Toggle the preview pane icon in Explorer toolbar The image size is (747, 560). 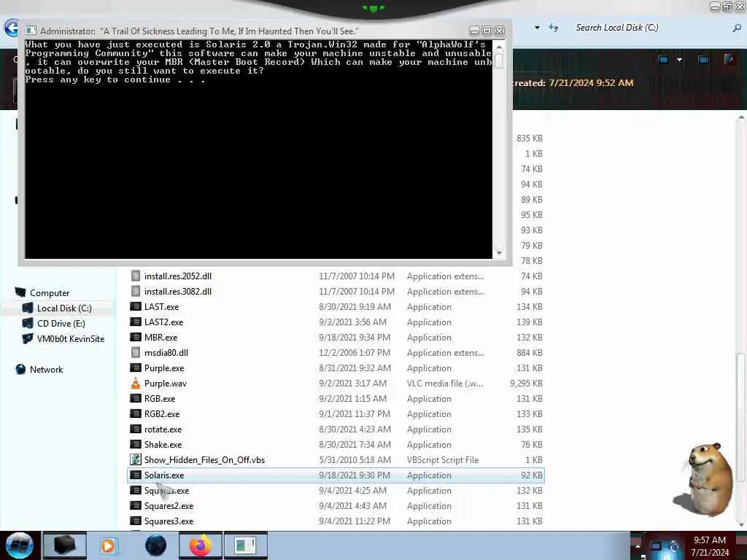[703, 60]
